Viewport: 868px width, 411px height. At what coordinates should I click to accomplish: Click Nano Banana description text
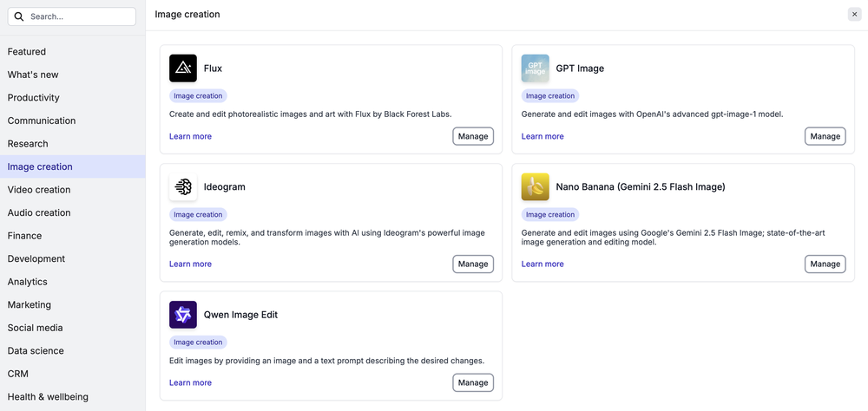point(674,238)
